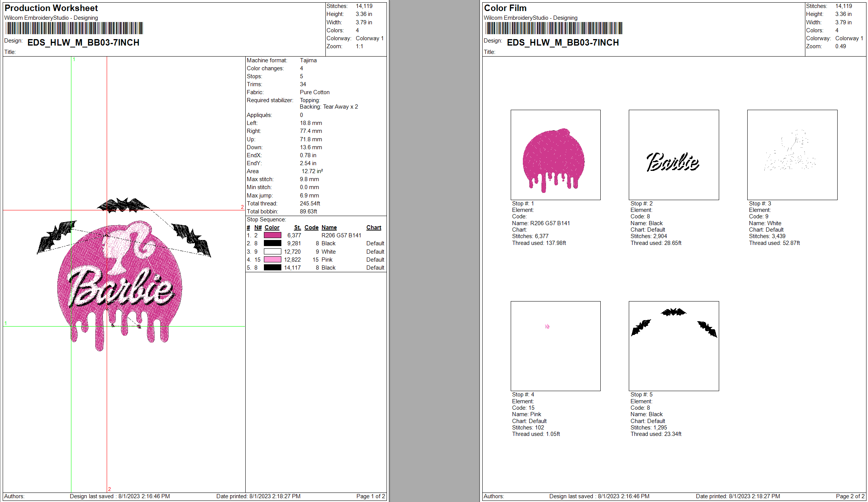Click "Thread used: 137.98ft" under Stop 1
Image resolution: width=868 pixels, height=502 pixels.
pyautogui.click(x=539, y=243)
